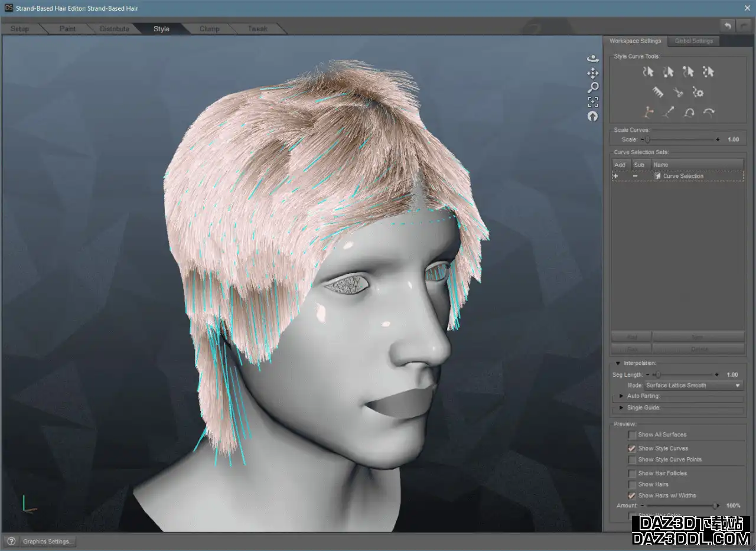
Task: Open the Workspace Settings tab
Action: [635, 41]
